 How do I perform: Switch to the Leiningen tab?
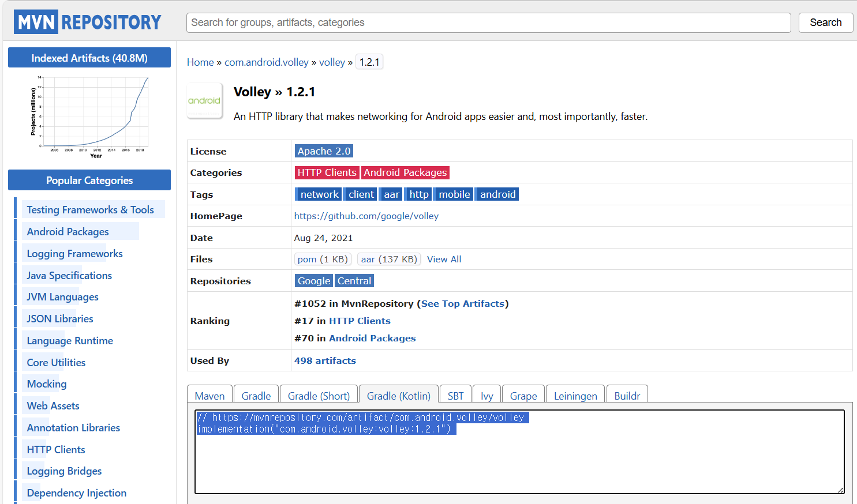coord(575,396)
